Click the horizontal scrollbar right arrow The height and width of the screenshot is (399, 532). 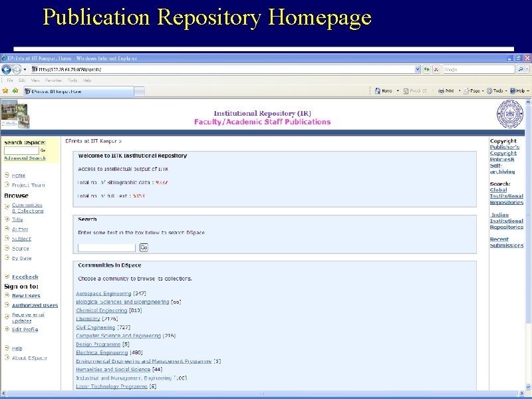click(523, 394)
